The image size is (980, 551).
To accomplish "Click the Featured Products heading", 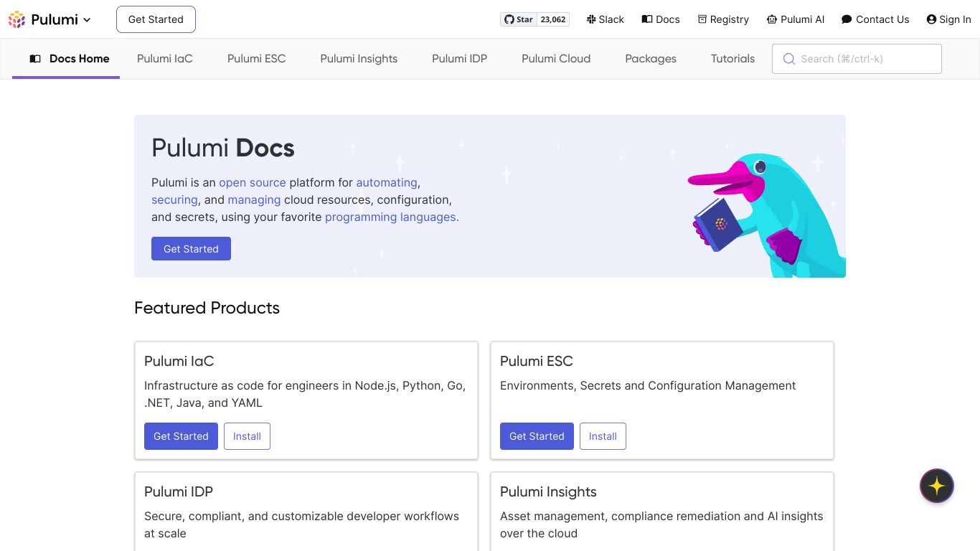I will (x=207, y=308).
